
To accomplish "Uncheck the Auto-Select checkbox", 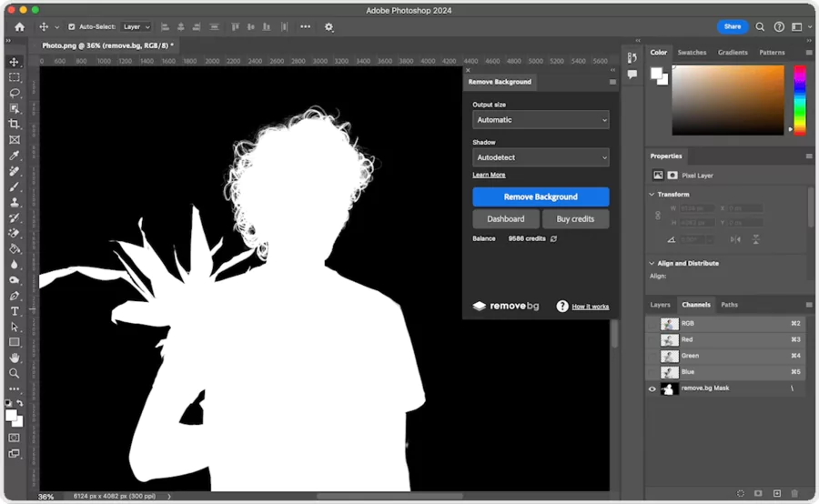I will pyautogui.click(x=72, y=27).
